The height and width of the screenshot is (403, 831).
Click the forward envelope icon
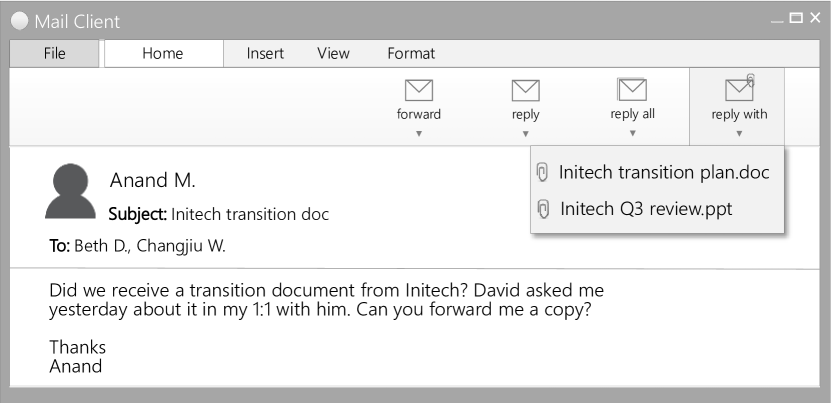418,90
